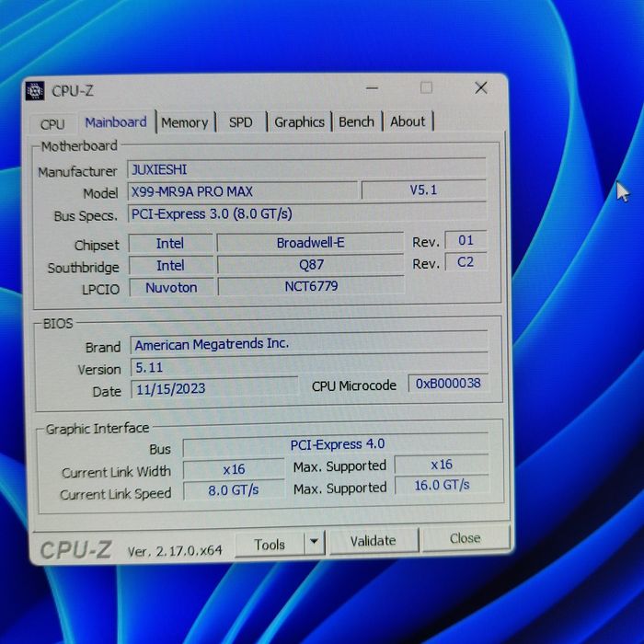Expand the Tools dropdown arrow

315,542
